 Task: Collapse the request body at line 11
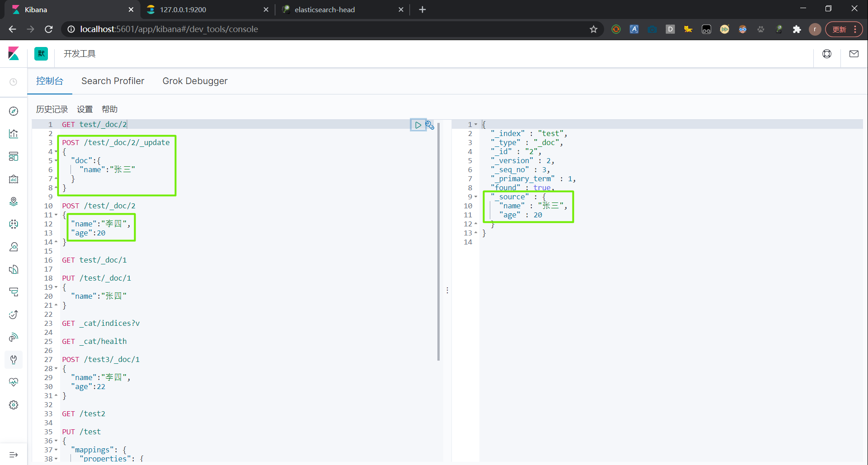[x=56, y=215]
